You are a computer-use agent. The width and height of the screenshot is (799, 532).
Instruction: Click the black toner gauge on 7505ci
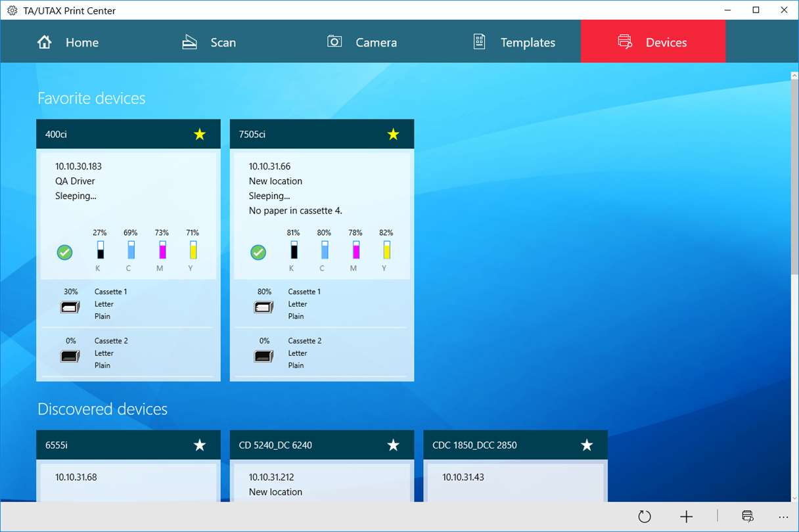pos(294,250)
